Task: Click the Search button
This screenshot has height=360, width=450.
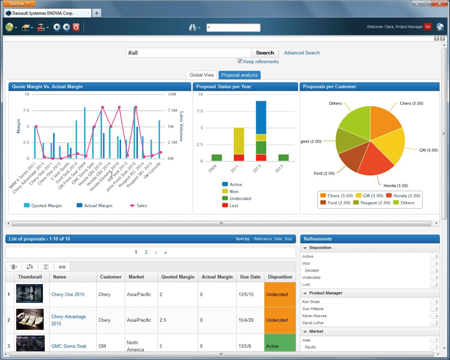Action: pyautogui.click(x=265, y=53)
